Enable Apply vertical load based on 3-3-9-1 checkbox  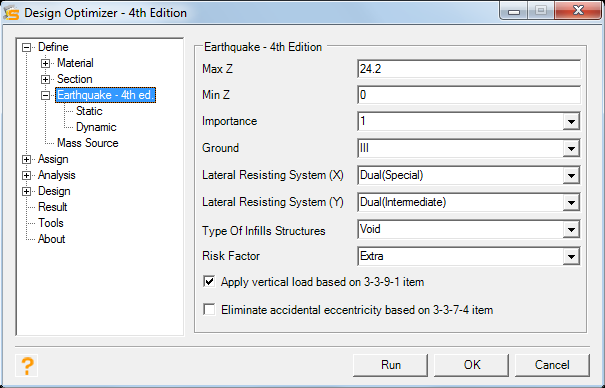coord(209,281)
